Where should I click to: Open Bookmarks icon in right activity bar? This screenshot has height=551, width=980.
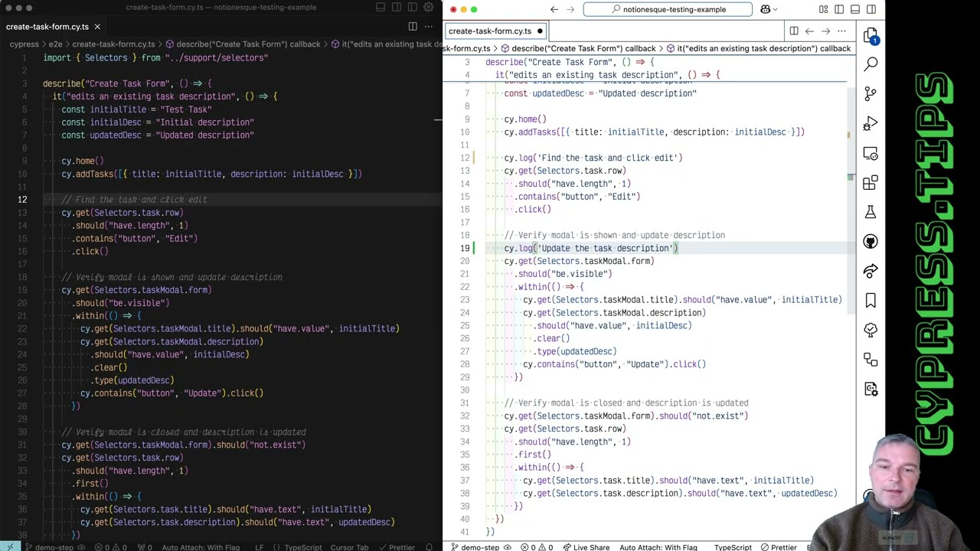click(871, 301)
